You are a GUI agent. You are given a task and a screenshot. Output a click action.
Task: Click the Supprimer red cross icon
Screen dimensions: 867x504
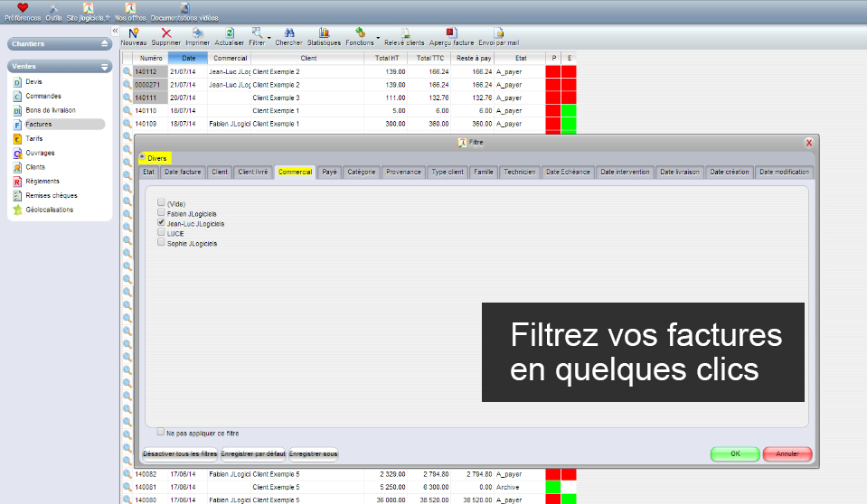(165, 33)
